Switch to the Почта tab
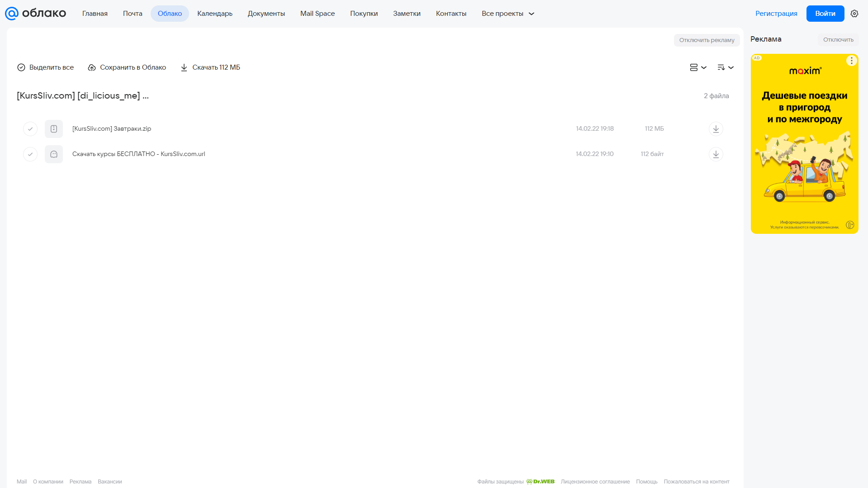Image resolution: width=868 pixels, height=488 pixels. (x=133, y=14)
